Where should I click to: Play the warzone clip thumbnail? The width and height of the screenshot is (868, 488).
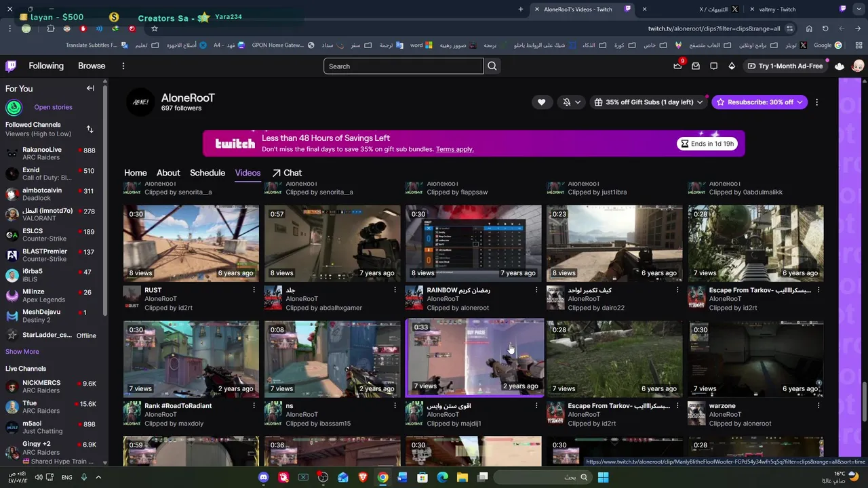point(755,359)
